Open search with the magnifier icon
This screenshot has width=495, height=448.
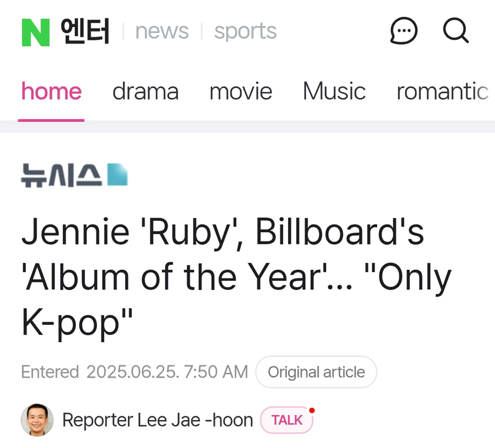click(x=456, y=30)
